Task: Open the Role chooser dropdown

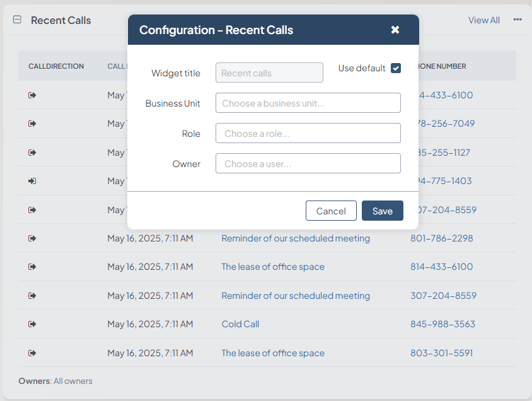Action: 308,133
